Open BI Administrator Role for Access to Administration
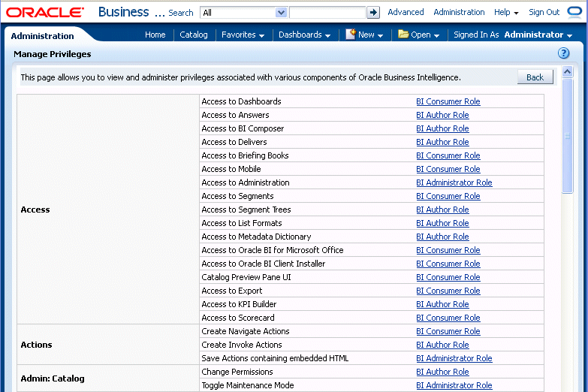 point(454,182)
